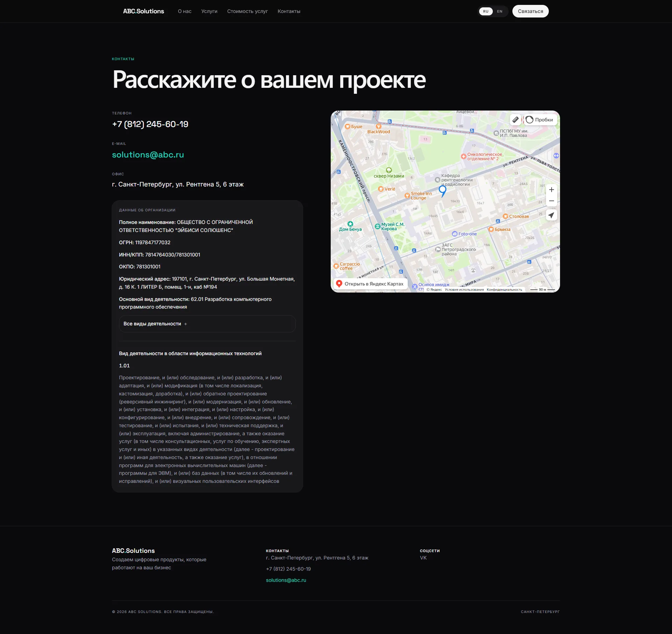Click footer phone number +7 (812) 245-60-19

288,569
